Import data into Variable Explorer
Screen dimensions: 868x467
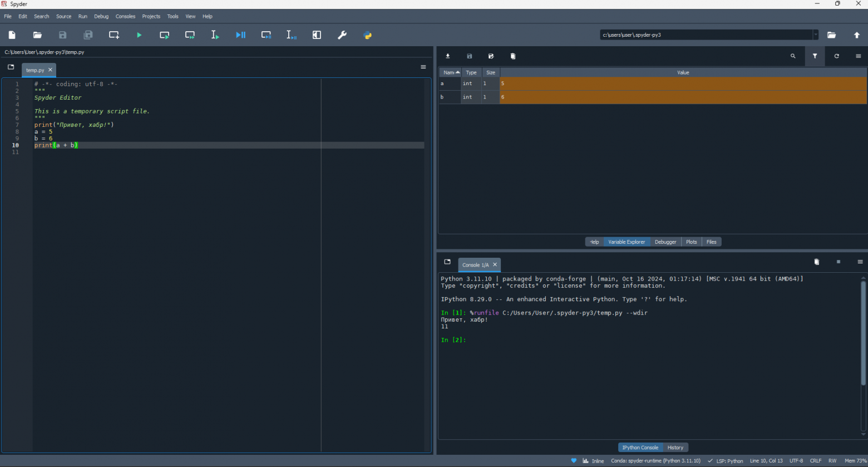coord(448,56)
